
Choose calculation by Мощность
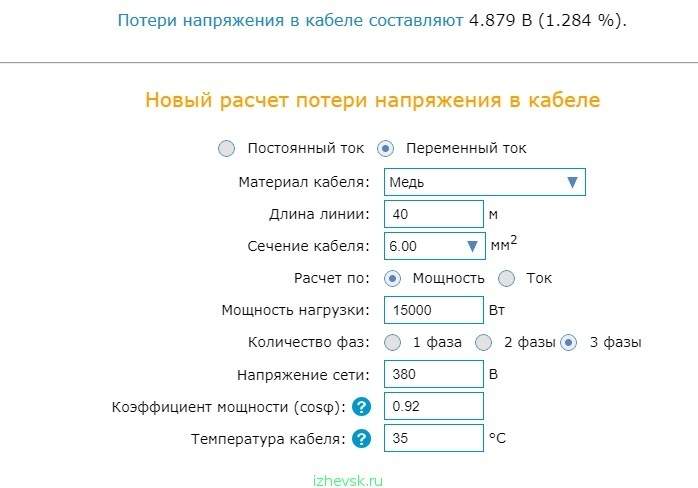(x=392, y=279)
